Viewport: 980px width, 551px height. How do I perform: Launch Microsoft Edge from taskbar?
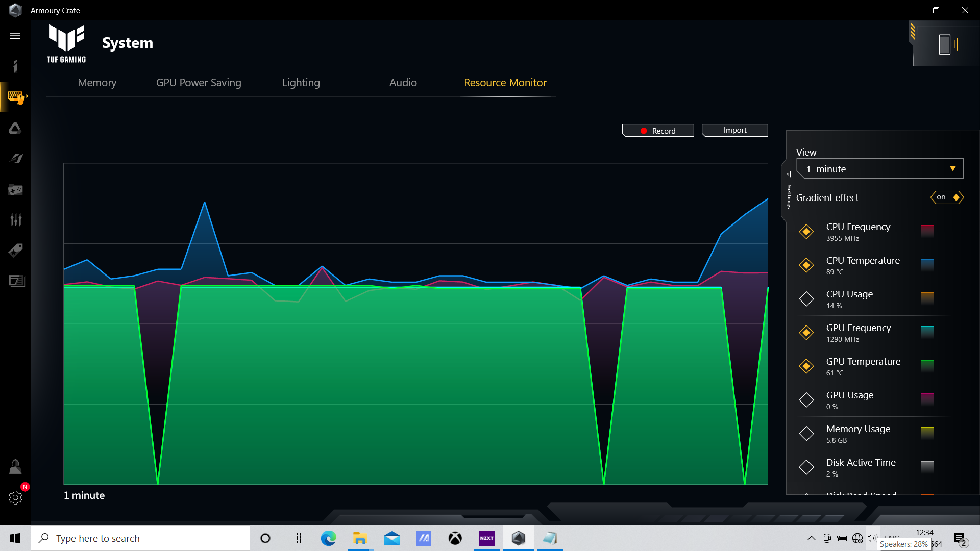(x=328, y=538)
